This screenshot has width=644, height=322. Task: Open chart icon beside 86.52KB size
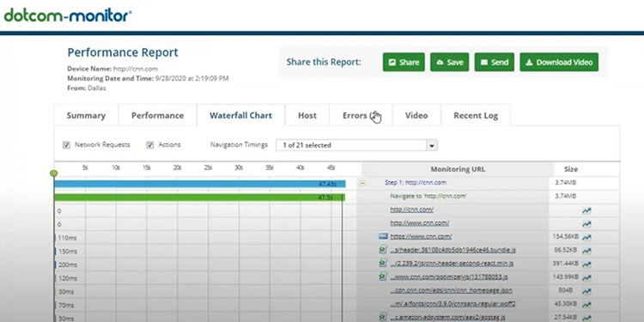tap(586, 251)
